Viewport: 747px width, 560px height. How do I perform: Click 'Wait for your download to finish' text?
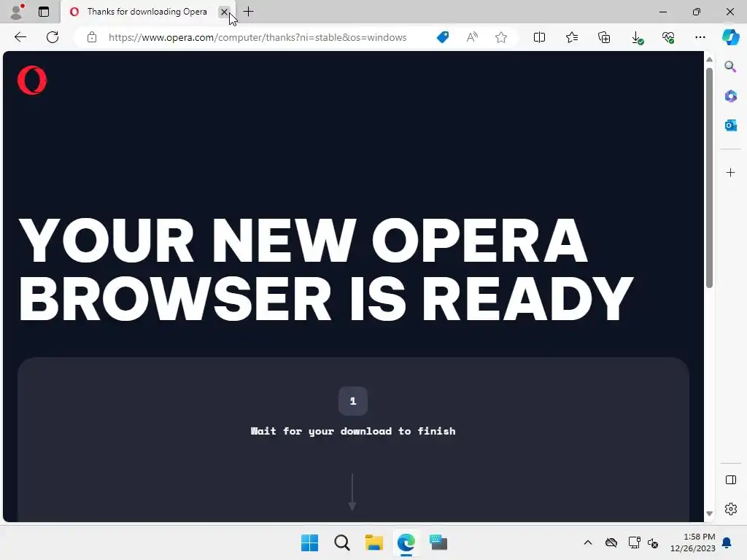(x=353, y=431)
